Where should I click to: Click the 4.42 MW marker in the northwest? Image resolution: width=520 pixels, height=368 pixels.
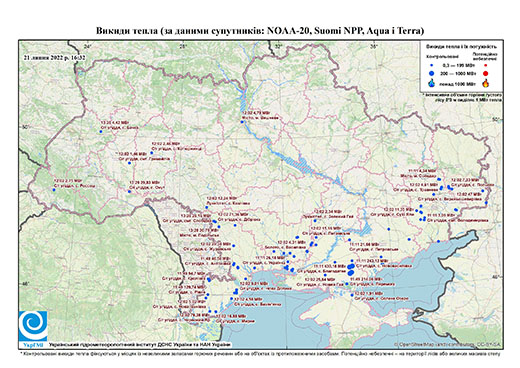(100, 132)
